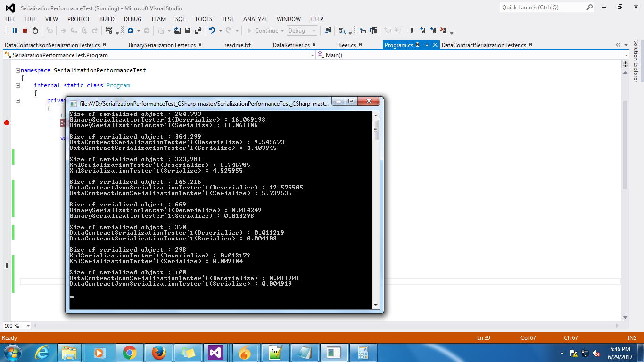644x362 pixels.
Task: Click the code editor vertical scrollbar
Action: pos(626,145)
